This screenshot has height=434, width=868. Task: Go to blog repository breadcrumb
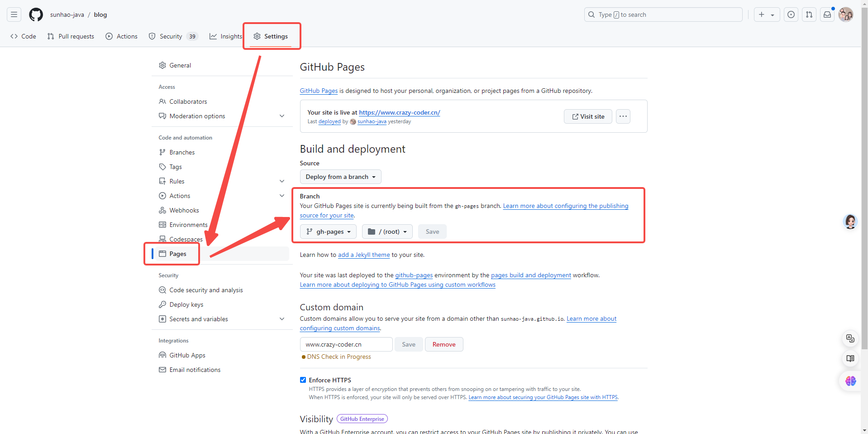click(100, 14)
